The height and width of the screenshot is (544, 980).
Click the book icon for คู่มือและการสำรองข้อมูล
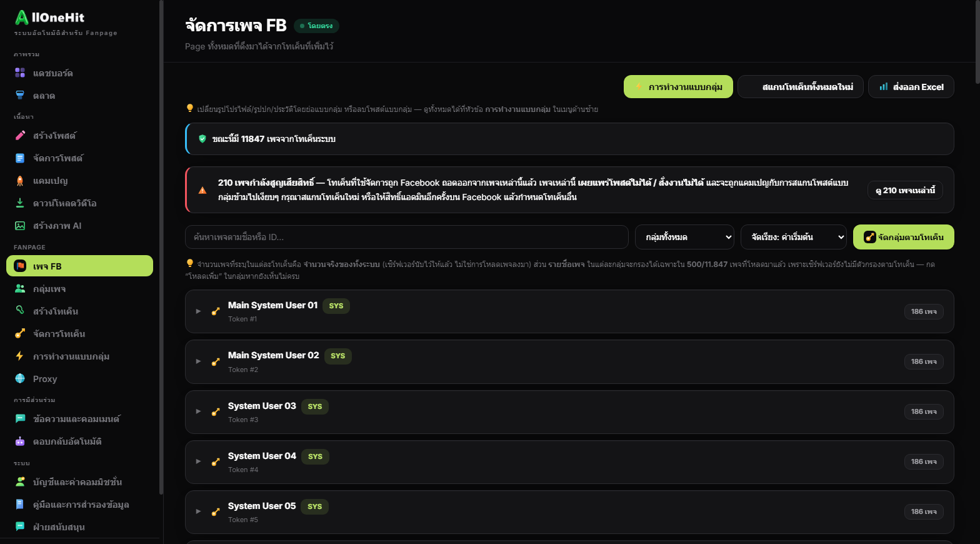[20, 505]
